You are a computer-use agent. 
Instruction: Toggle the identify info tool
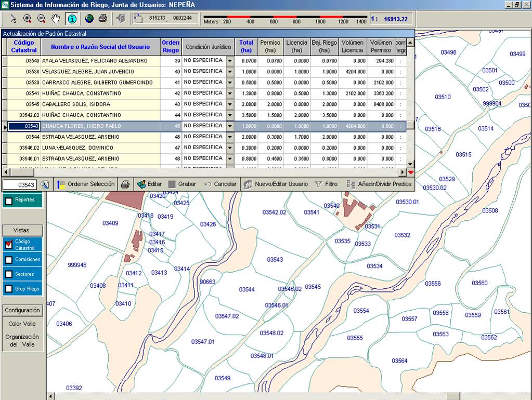[72, 19]
